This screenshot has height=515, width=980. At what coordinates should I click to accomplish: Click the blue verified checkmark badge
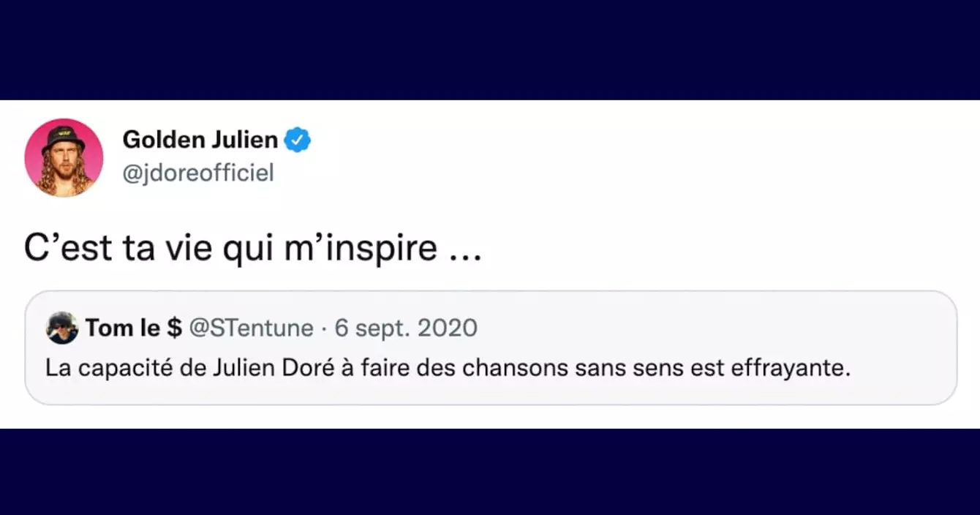298,139
